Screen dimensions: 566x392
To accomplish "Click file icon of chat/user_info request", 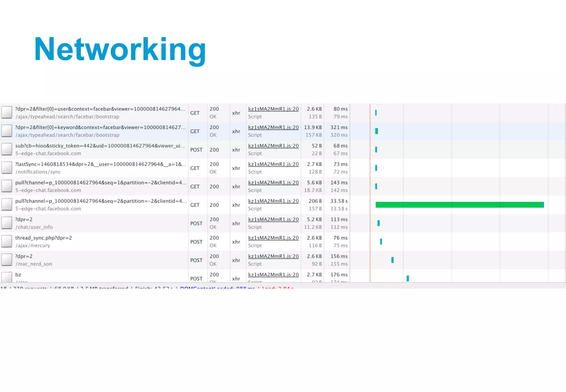I will (7, 223).
